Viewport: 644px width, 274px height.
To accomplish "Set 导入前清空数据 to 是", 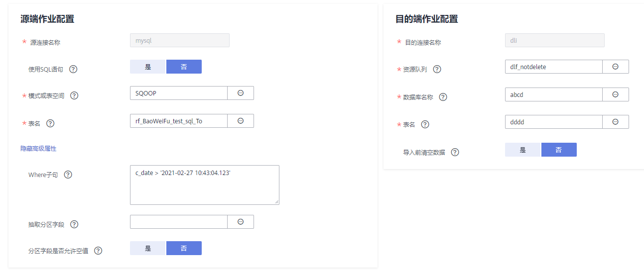I will point(522,150).
